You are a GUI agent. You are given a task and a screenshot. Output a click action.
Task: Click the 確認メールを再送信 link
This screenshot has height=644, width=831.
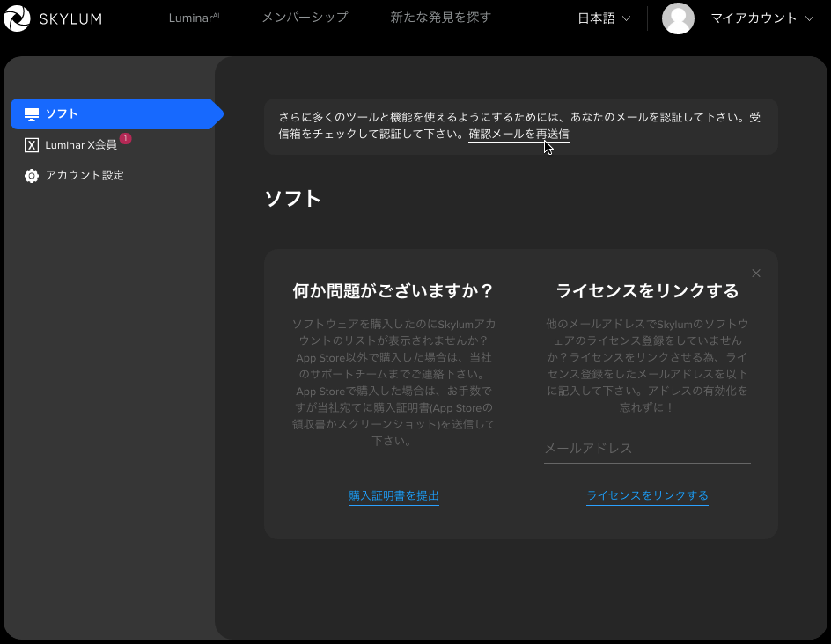tap(518, 134)
